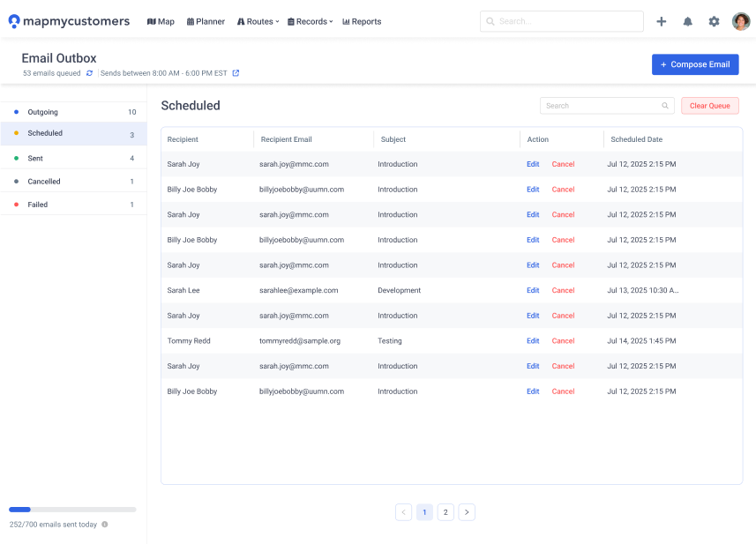
Task: Click the 53 emails queued text
Action: (51, 73)
